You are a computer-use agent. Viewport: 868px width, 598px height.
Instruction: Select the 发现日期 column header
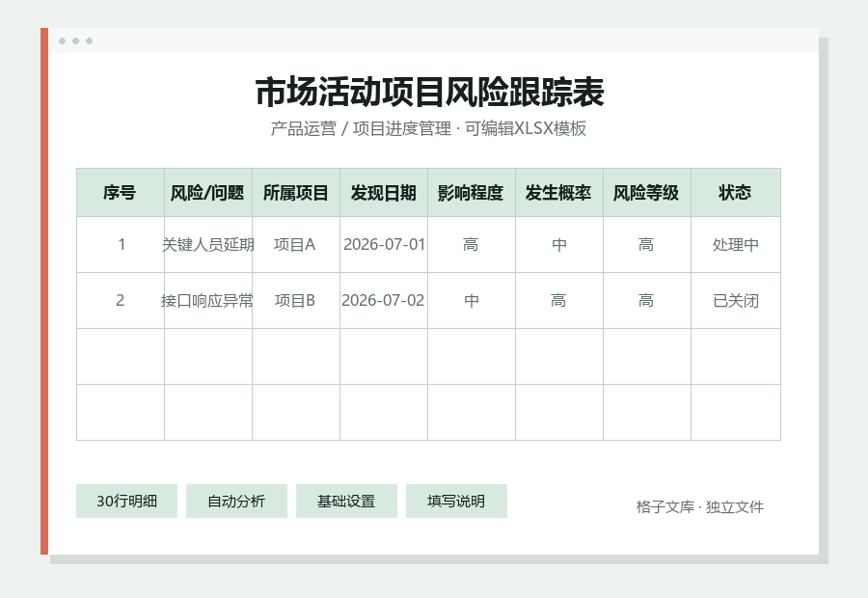tap(384, 193)
